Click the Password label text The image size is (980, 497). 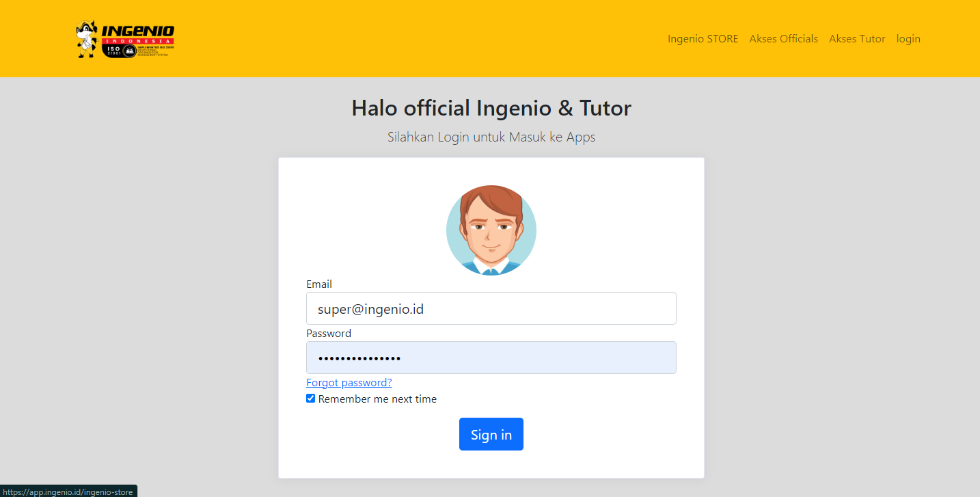pos(329,334)
